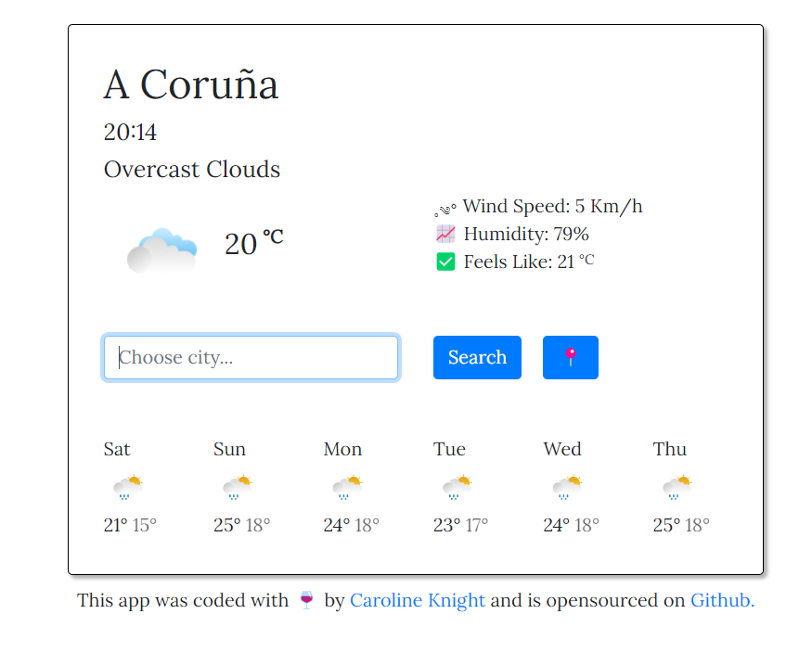Click the wine glass emoji in the footer
Screen dimensions: 812x665
[x=304, y=600]
